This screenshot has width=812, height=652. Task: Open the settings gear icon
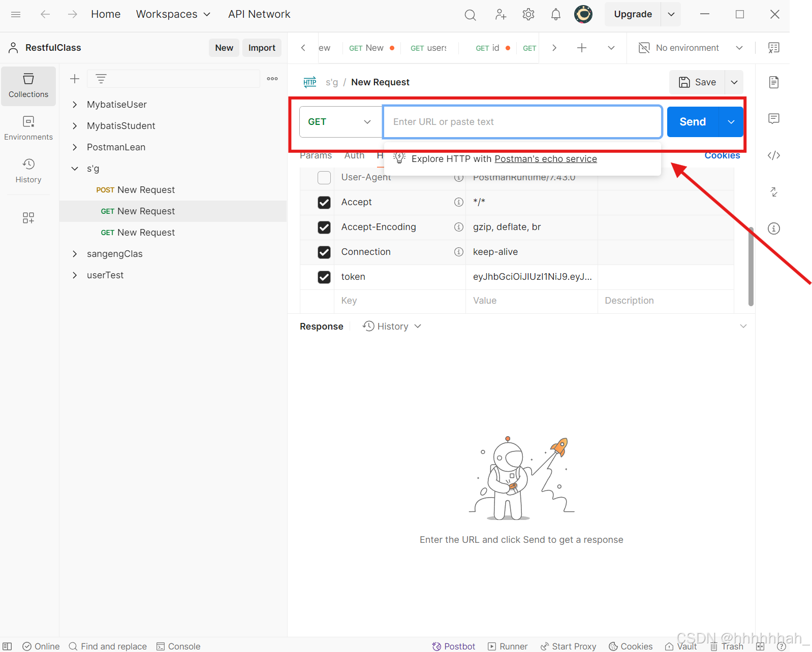[x=528, y=14]
